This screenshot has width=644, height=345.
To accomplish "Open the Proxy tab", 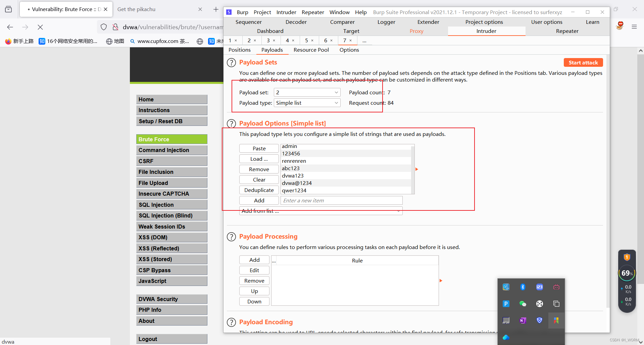I will (x=416, y=31).
